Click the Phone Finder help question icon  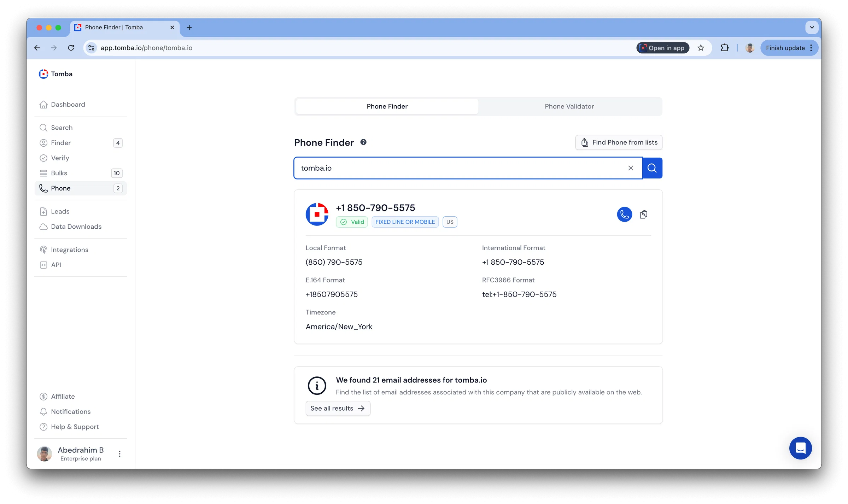tap(363, 142)
